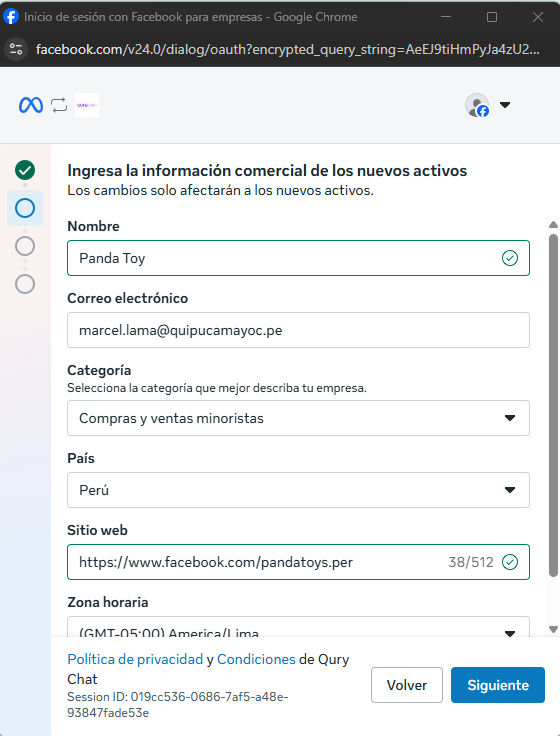Click 'Los cambios solo afectarán' subtitle
Screen dimensions: 560x736
pos(221,190)
